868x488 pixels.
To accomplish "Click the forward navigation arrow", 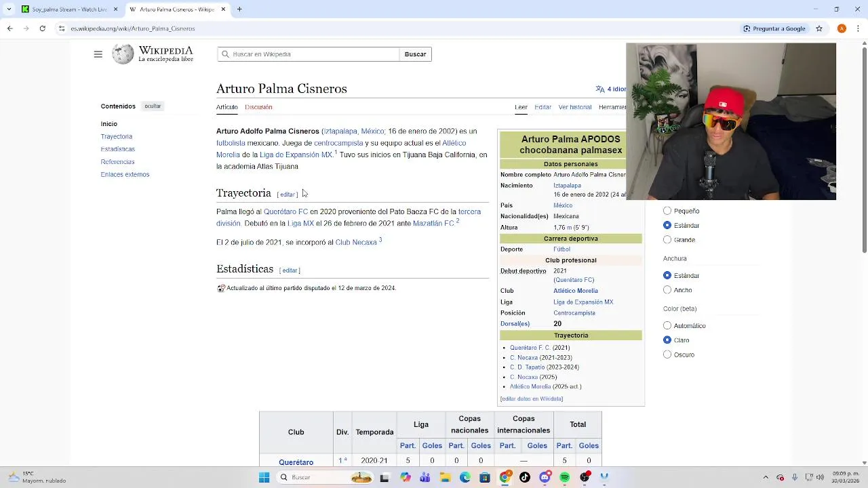I will [x=26, y=28].
